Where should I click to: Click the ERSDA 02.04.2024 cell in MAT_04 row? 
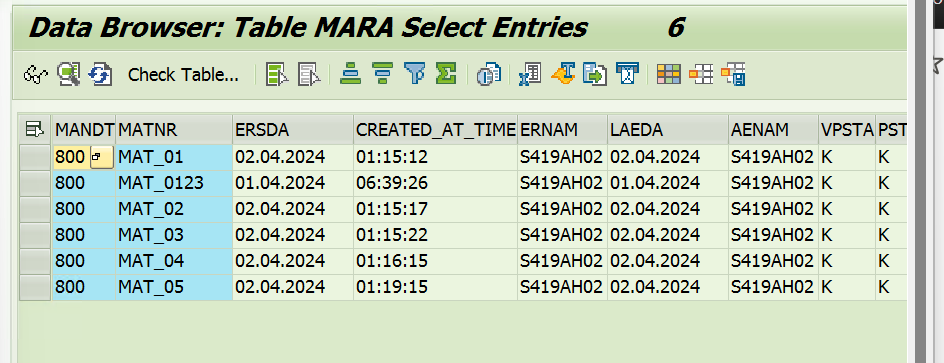pos(293,261)
